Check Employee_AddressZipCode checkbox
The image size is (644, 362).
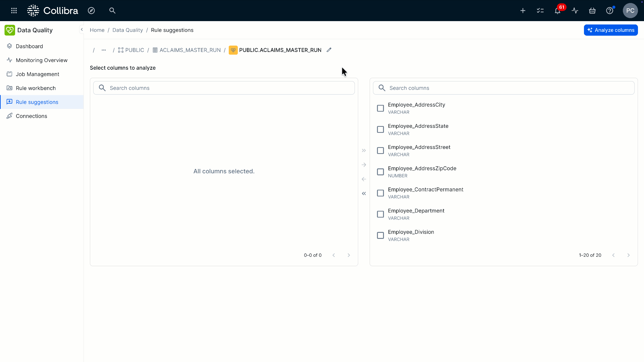380,172
